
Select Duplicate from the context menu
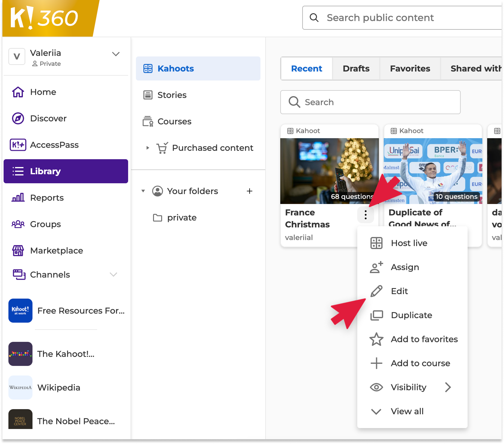tap(411, 315)
